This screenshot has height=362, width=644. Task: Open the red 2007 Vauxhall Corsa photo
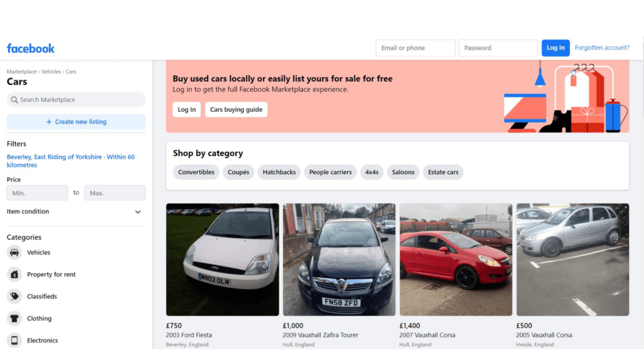[456, 260]
